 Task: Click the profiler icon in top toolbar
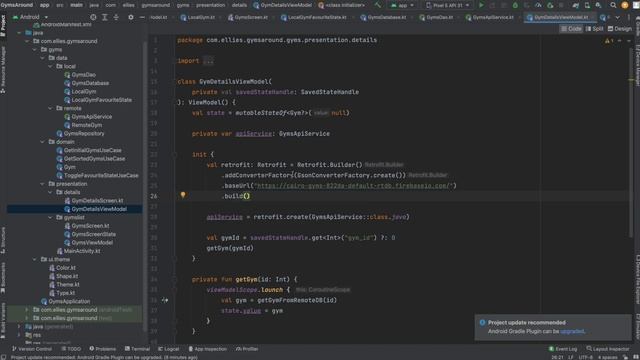point(538,5)
